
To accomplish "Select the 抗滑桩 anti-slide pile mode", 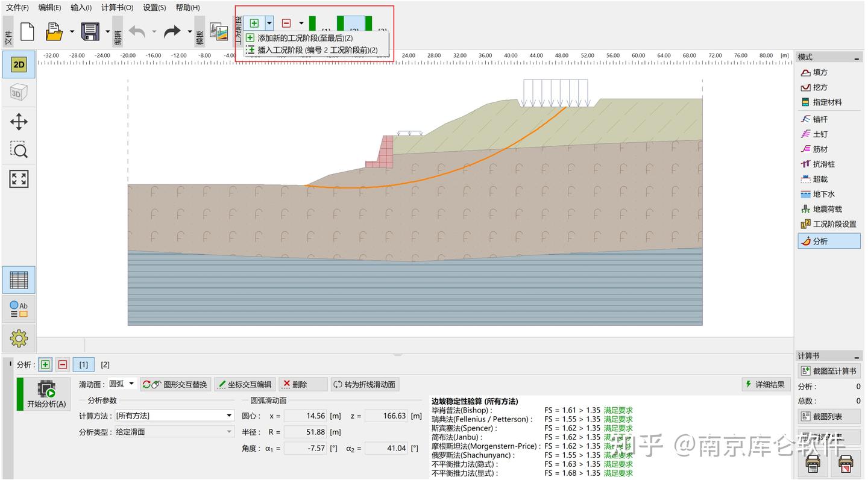I will click(829, 163).
